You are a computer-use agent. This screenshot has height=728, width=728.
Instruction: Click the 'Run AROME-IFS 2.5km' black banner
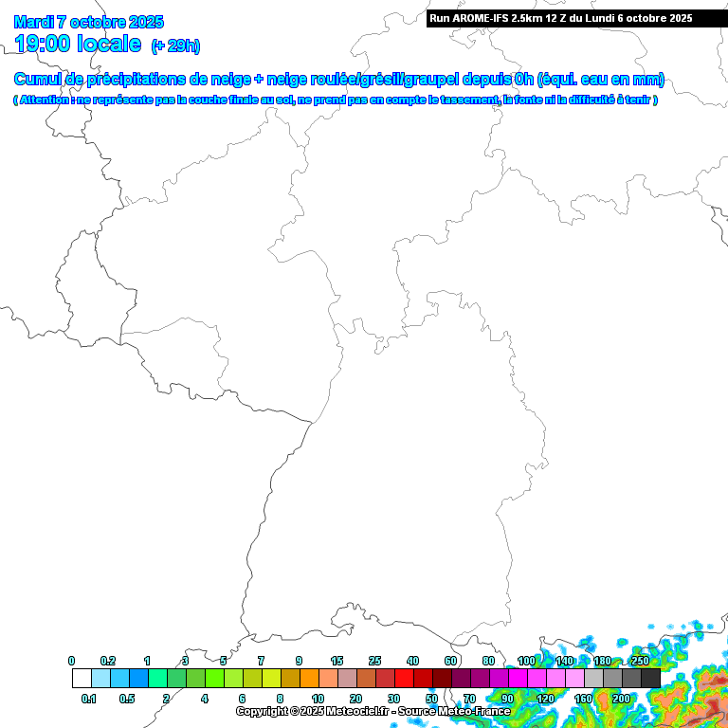(x=560, y=18)
